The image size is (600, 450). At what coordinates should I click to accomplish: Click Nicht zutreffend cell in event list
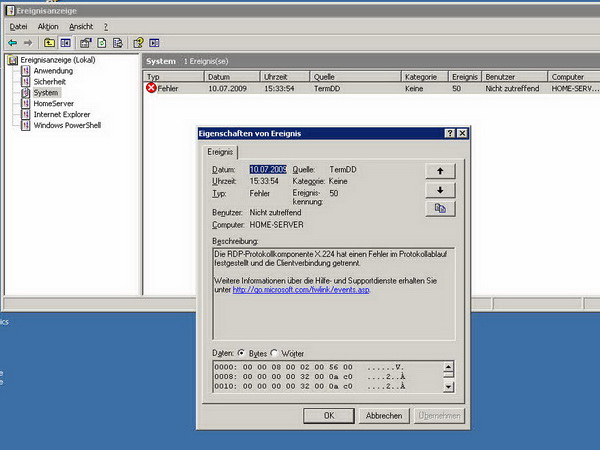pos(512,88)
